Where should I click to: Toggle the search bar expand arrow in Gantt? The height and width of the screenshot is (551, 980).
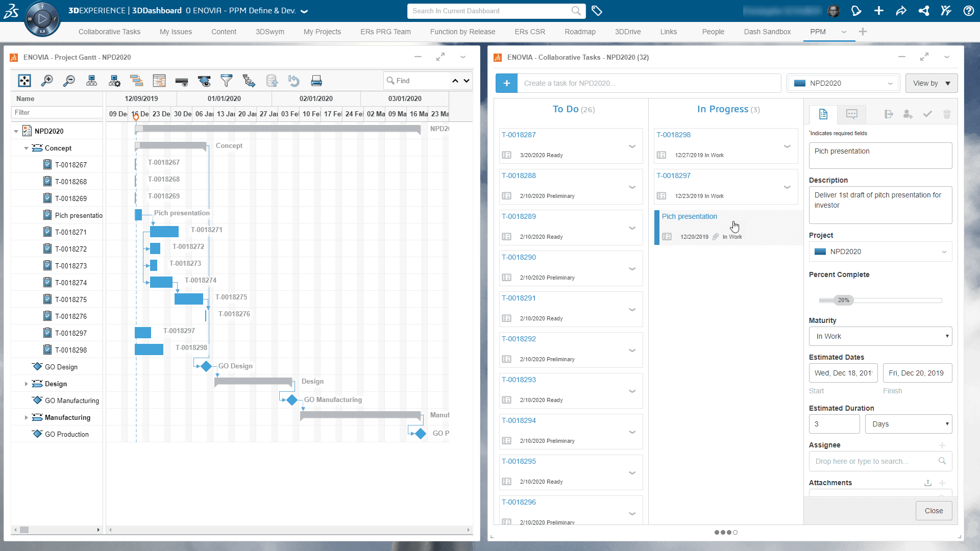point(466,80)
